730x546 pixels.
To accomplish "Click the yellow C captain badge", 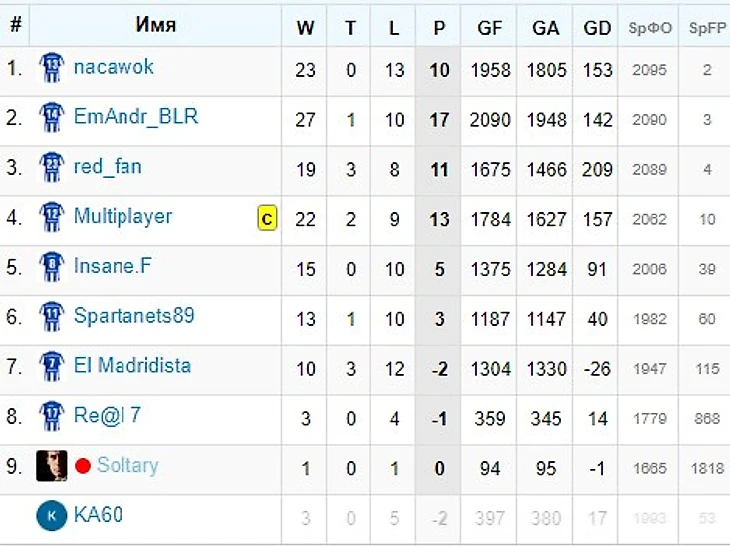I will pyautogui.click(x=267, y=218).
